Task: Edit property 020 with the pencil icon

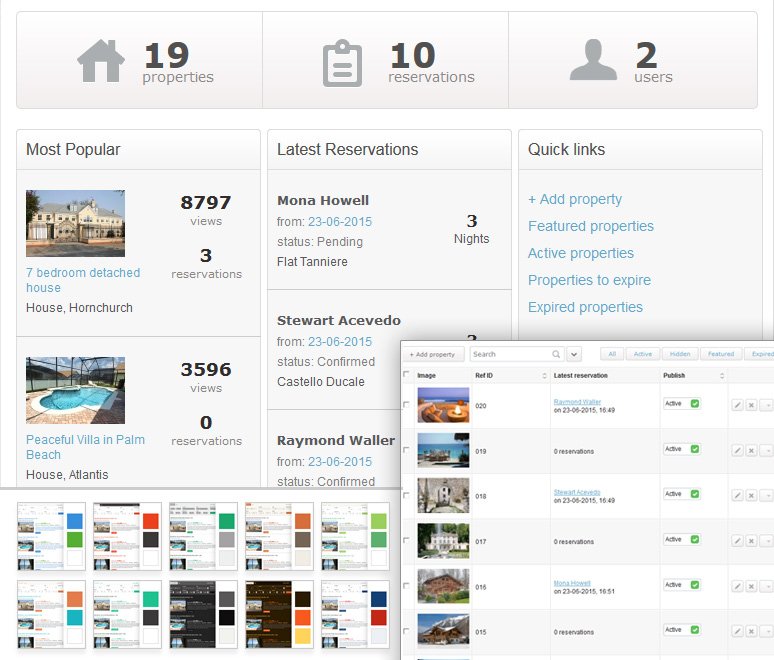Action: (x=737, y=405)
